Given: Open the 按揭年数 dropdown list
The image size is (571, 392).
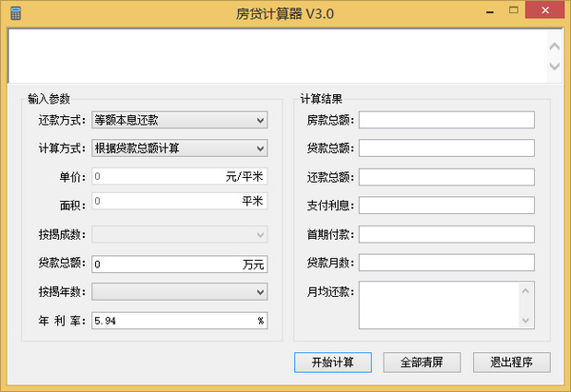Looking at the screenshot, I should click(x=180, y=291).
